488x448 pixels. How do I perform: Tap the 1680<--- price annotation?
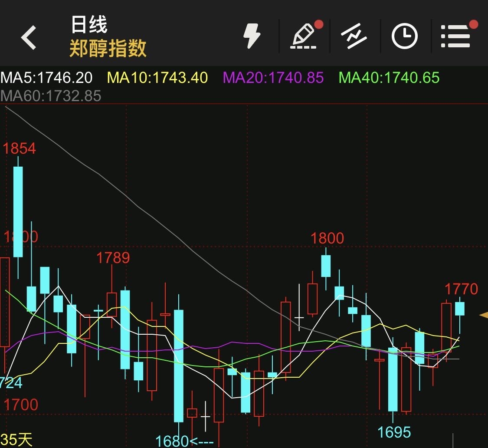[x=184, y=441]
